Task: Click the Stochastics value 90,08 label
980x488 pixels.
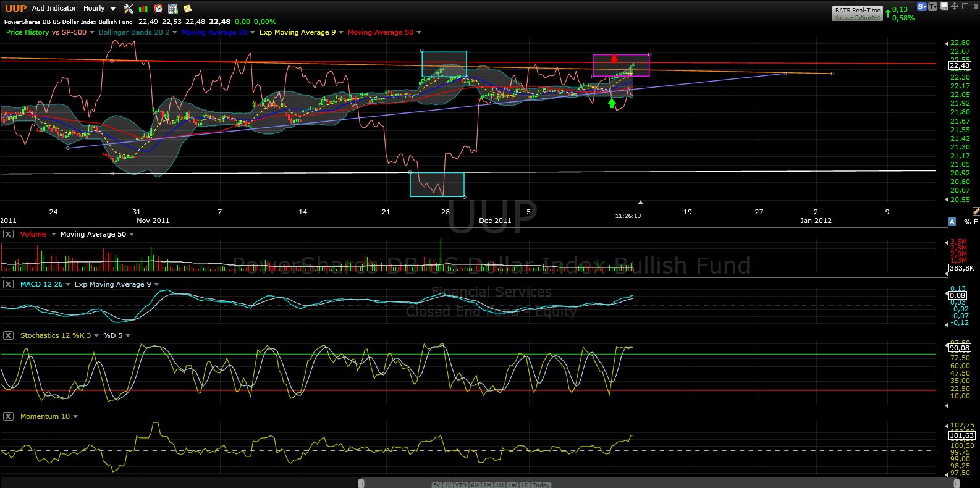Action: click(x=959, y=348)
